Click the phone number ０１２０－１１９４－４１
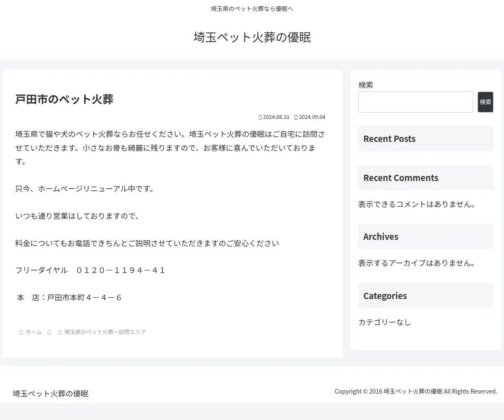This screenshot has width=504, height=420. coord(121,270)
